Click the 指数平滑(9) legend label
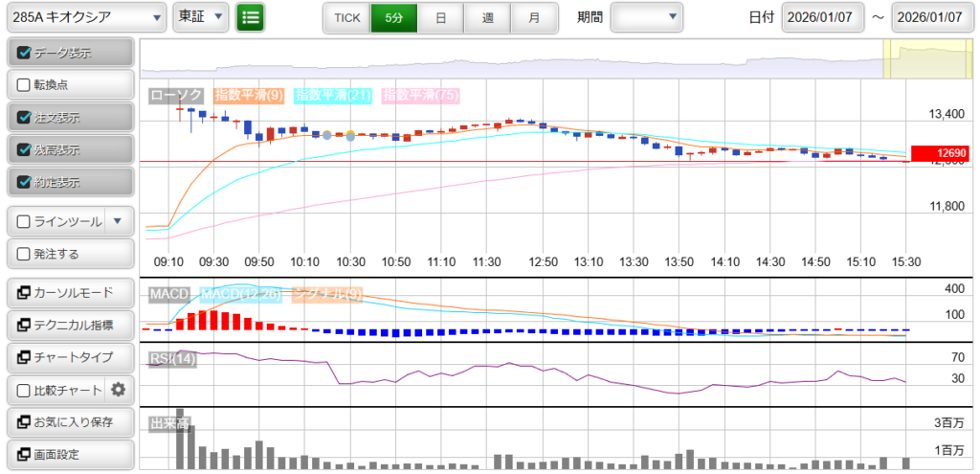Screen dimensions: 980x474 [249, 95]
